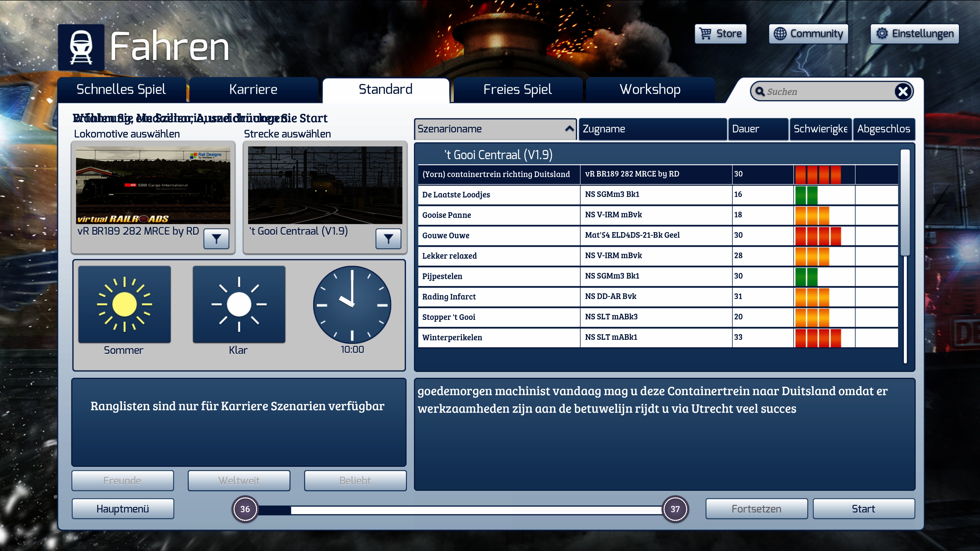Image resolution: width=980 pixels, height=551 pixels.
Task: Click the train logo next to Fahren
Action: (x=81, y=47)
